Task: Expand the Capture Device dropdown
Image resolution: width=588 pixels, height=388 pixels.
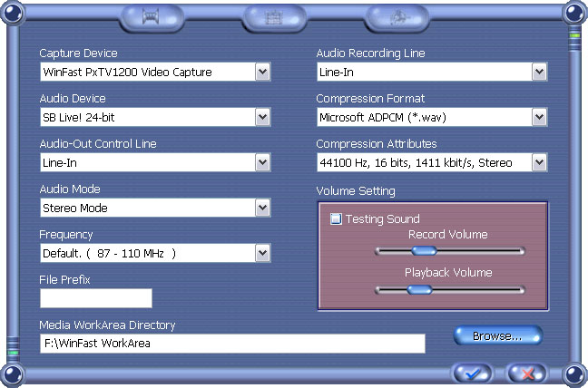Action: click(263, 72)
